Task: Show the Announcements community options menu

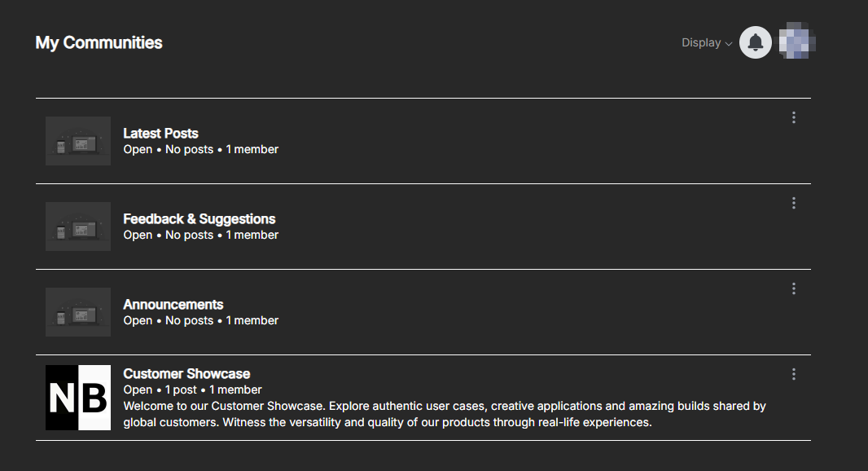Action: [794, 288]
